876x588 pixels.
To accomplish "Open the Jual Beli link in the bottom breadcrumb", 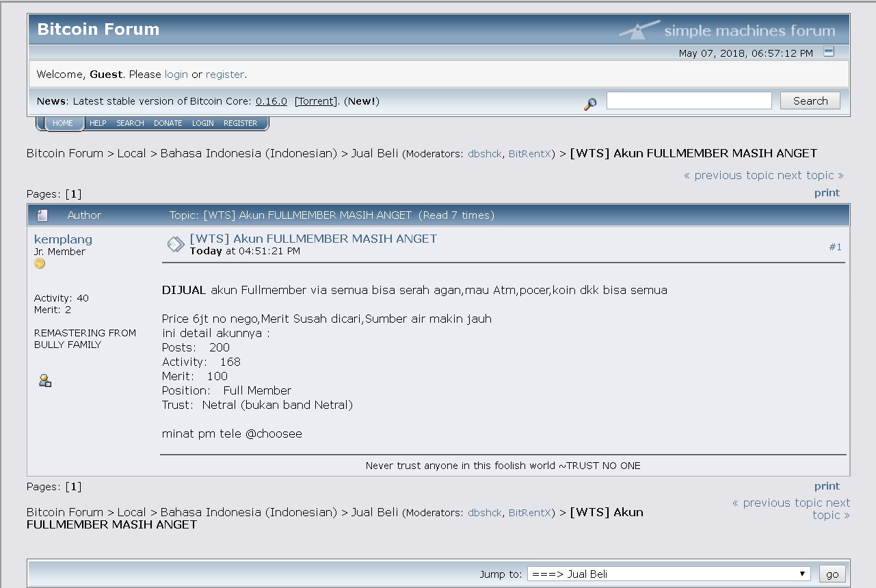I will click(x=375, y=512).
